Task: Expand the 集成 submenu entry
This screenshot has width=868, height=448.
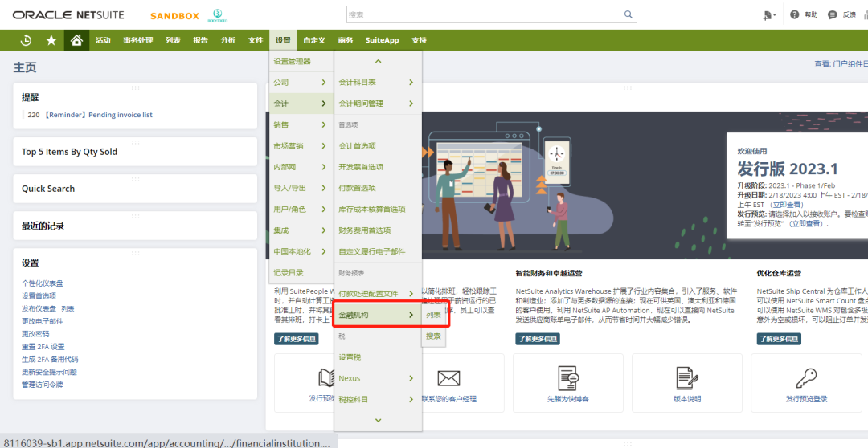Action: [301, 230]
